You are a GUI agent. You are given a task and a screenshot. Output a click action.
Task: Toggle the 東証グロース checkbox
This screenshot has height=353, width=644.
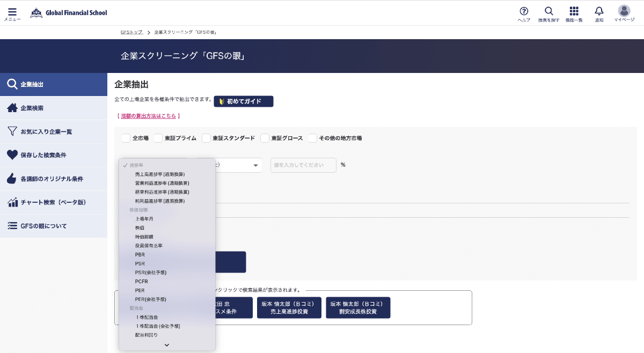pos(265,138)
